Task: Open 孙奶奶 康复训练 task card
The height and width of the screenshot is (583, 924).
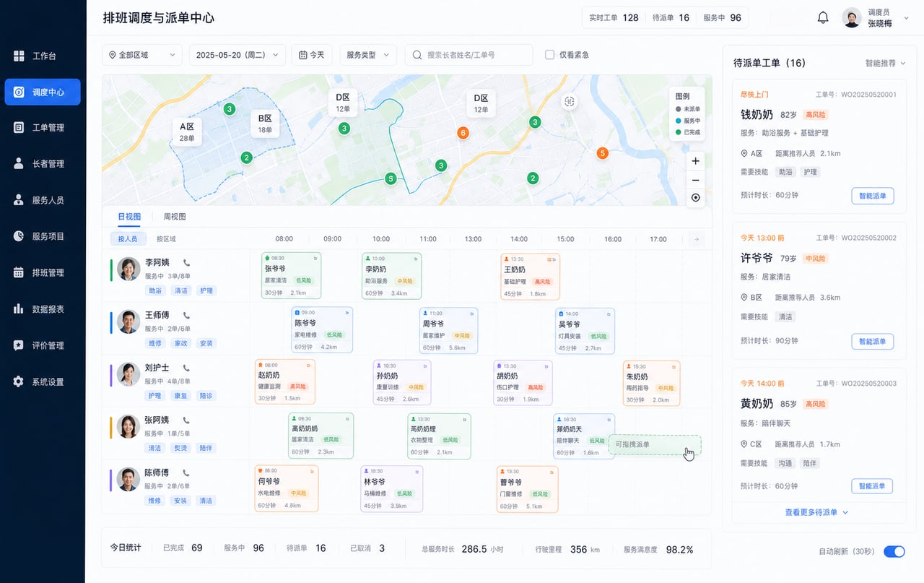Action: tap(402, 383)
